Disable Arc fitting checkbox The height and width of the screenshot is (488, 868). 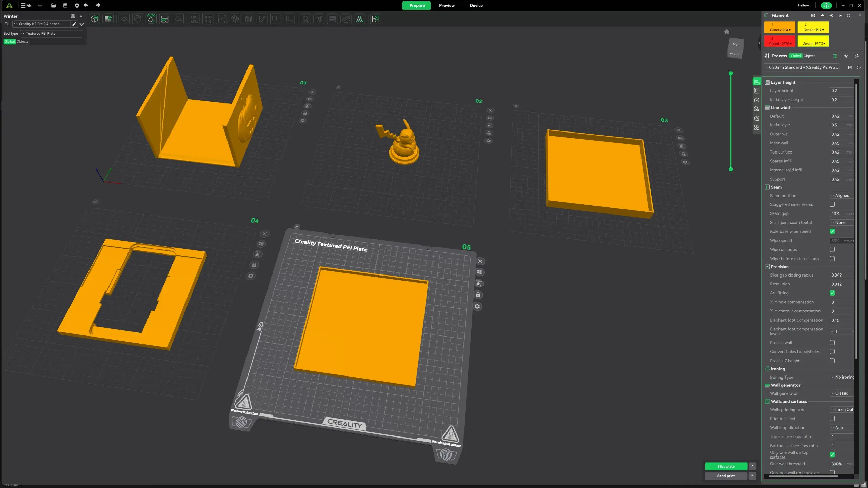[832, 293]
